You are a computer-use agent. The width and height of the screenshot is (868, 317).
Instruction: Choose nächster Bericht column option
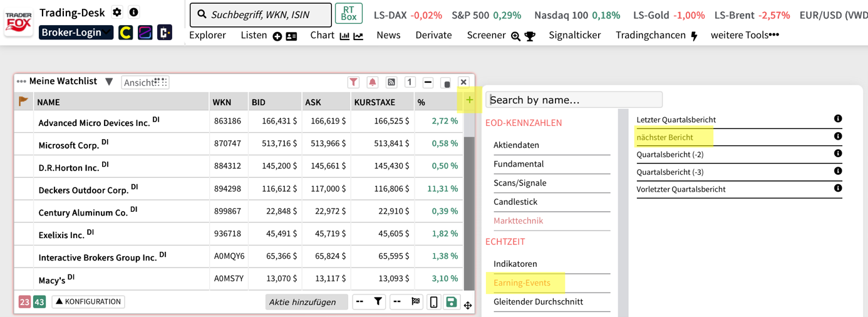tap(665, 137)
